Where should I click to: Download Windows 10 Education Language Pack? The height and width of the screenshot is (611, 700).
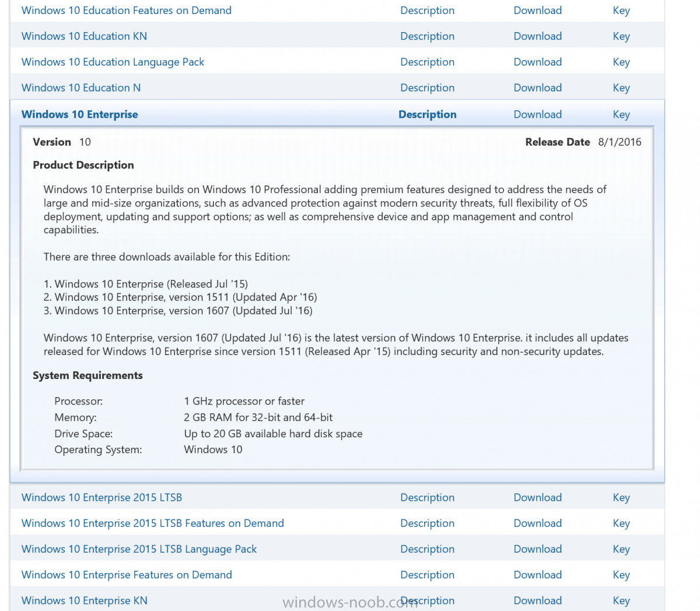[x=538, y=62]
